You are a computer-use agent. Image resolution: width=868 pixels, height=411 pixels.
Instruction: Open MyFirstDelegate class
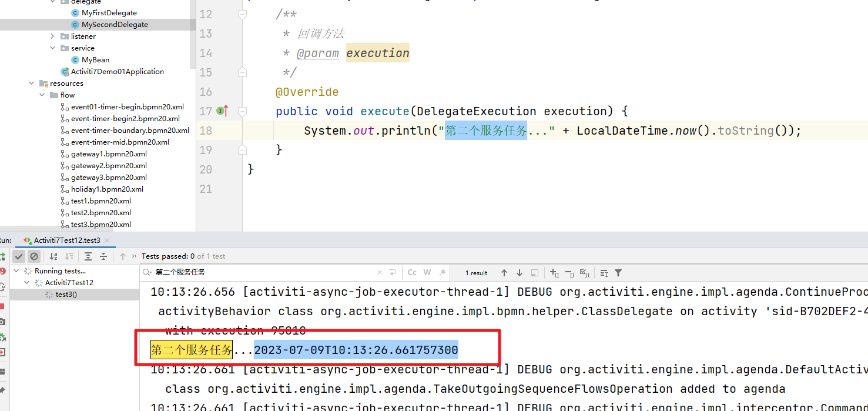(x=109, y=13)
